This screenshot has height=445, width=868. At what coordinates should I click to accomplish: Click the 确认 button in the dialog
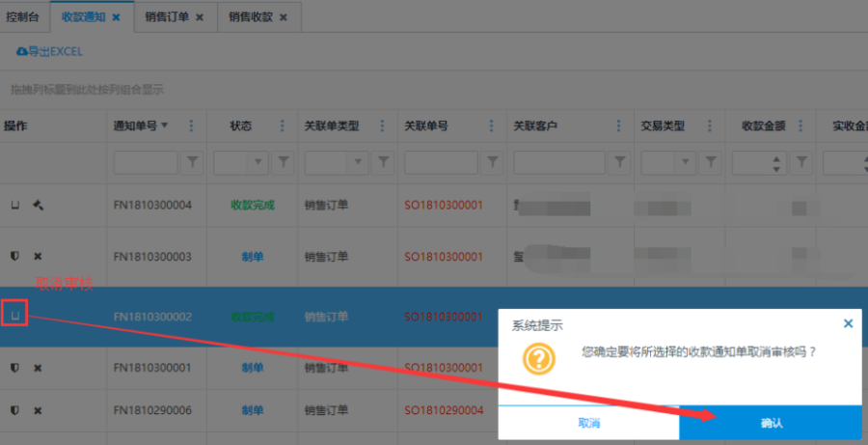tap(771, 423)
